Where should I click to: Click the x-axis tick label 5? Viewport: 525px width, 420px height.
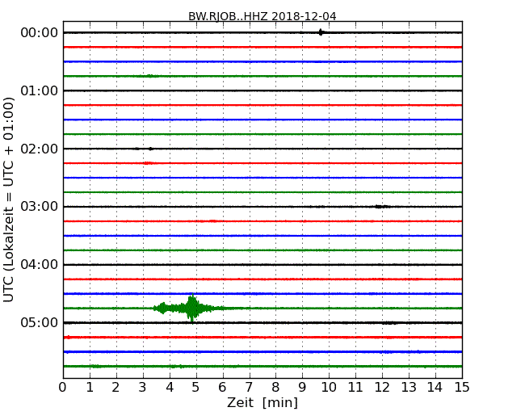[x=195, y=388]
